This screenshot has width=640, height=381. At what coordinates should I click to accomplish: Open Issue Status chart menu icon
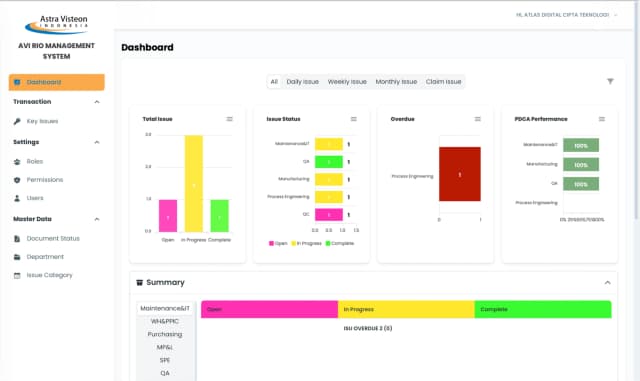pyautogui.click(x=353, y=119)
